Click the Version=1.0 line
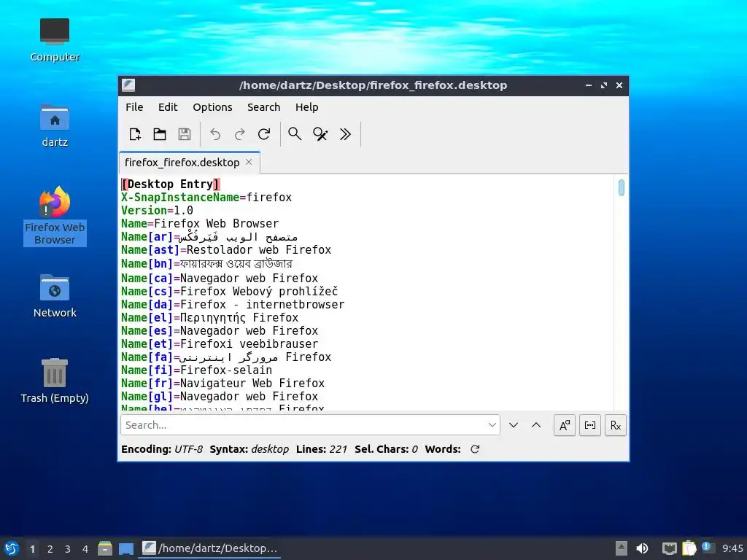747x560 pixels. 158,211
